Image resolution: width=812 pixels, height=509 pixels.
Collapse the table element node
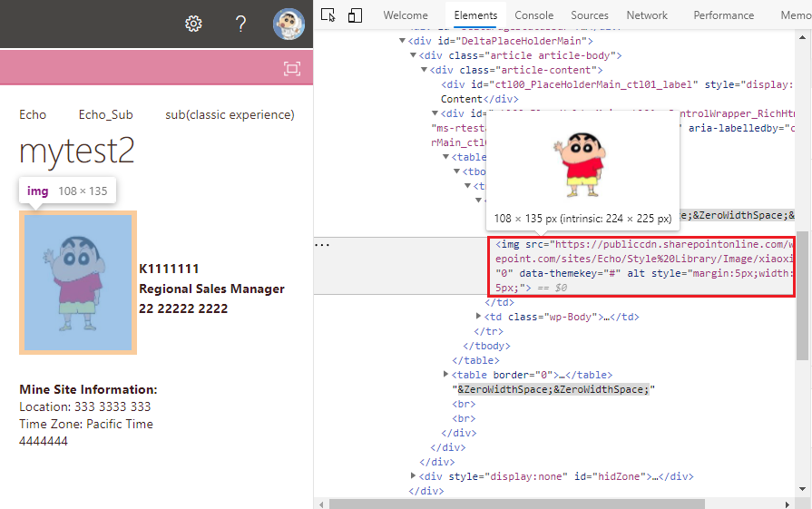click(x=445, y=156)
